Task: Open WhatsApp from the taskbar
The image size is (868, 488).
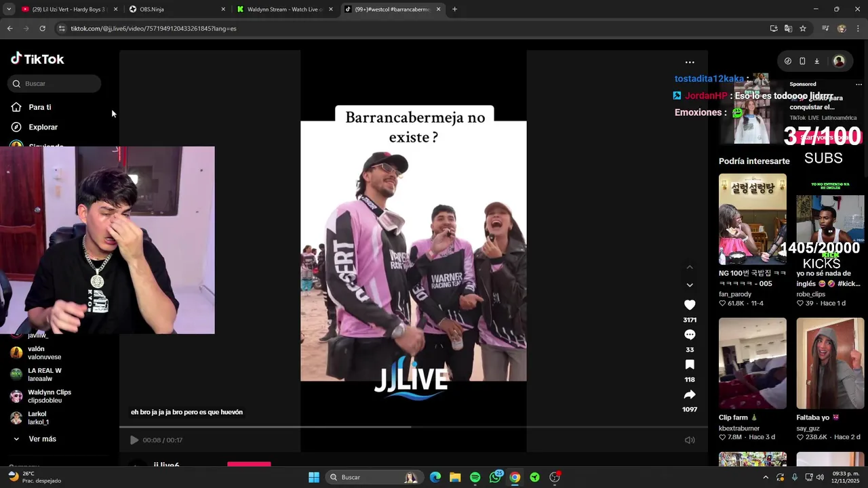Action: pyautogui.click(x=495, y=477)
